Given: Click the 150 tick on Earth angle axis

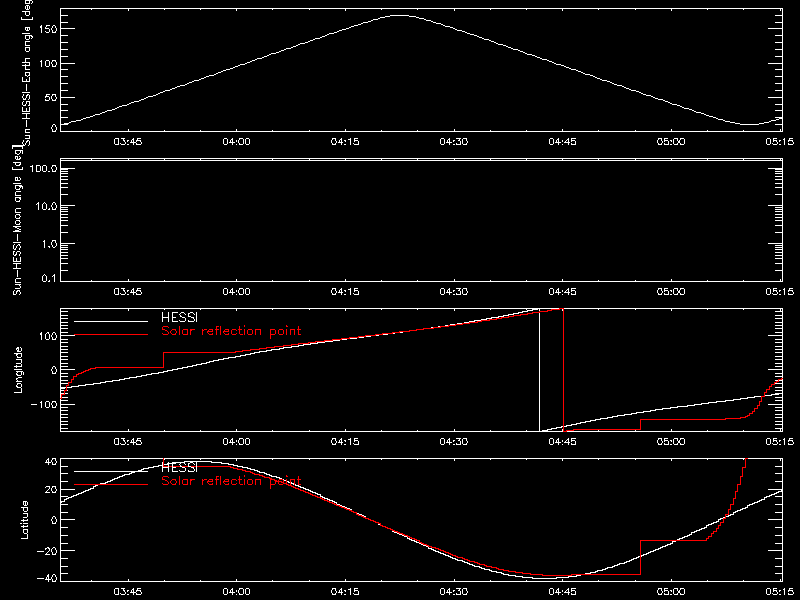Looking at the screenshot, I should 48,30.
